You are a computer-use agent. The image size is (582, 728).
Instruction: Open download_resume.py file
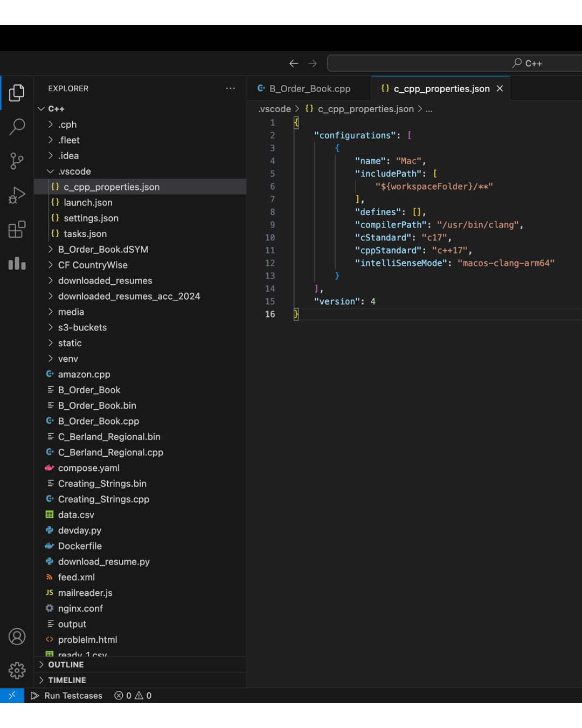click(x=140, y=562)
